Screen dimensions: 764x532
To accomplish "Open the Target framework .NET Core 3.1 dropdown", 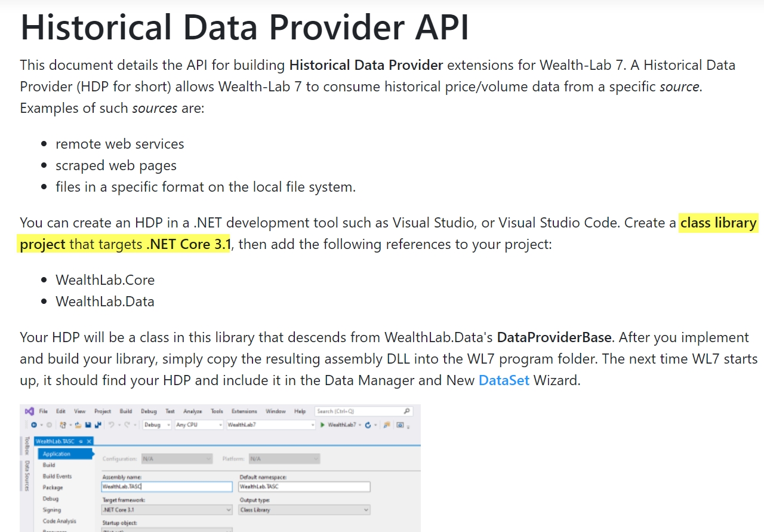I will coord(167,510).
